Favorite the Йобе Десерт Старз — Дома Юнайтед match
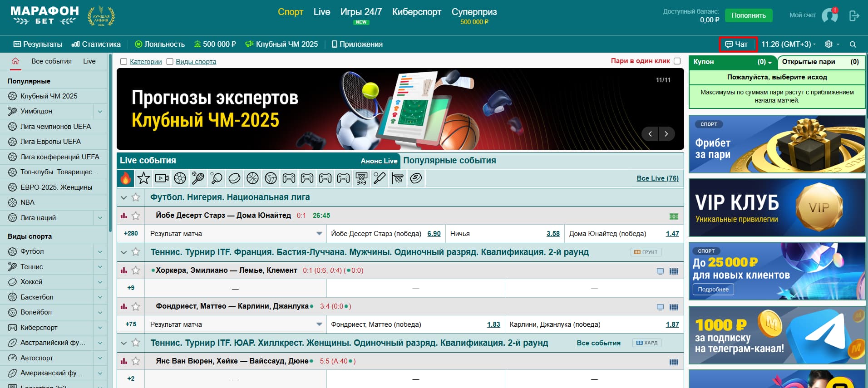 [x=136, y=216]
